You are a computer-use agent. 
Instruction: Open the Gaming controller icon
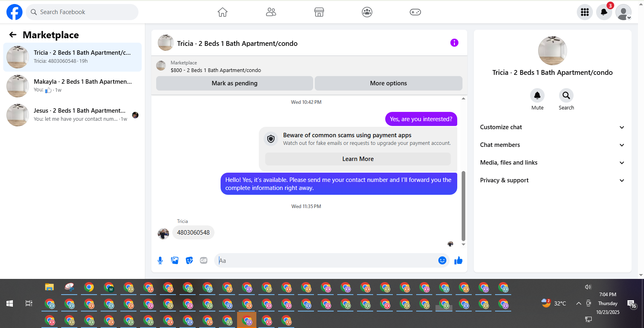415,12
